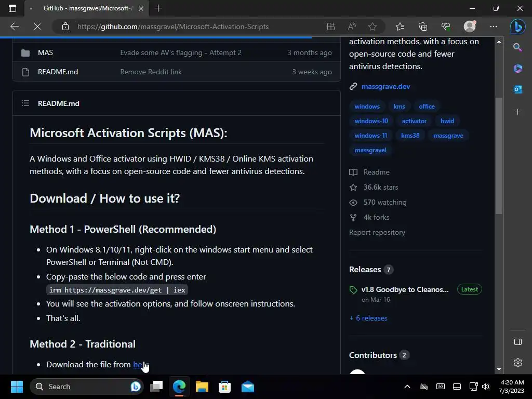Viewport: 532px width, 399px height.
Task: Show hidden system tray icons chevron
Action: click(407, 387)
